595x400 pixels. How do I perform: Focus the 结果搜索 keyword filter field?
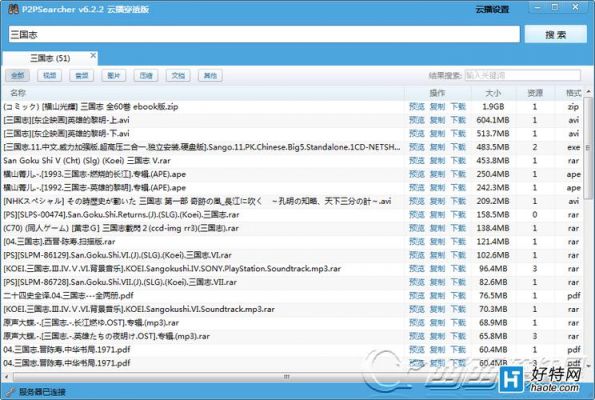click(523, 76)
